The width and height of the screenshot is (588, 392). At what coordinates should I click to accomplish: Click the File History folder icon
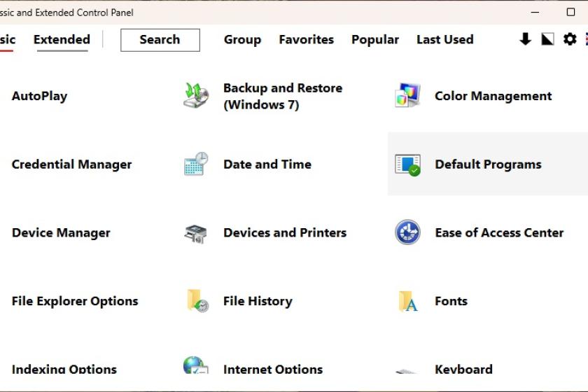(197, 301)
